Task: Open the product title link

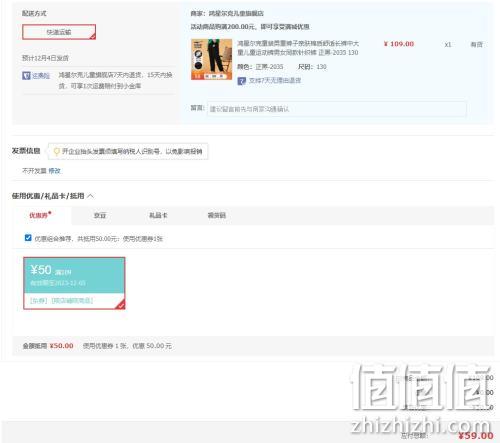Action: [x=298, y=48]
